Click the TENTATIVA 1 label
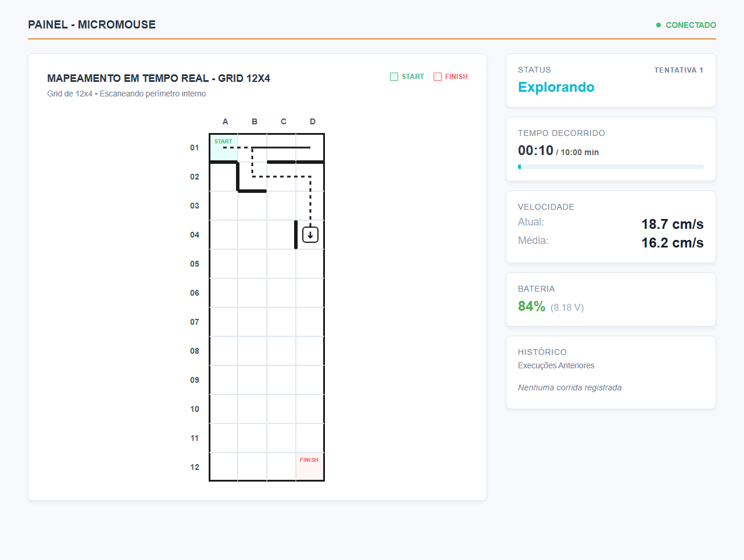 [x=679, y=70]
